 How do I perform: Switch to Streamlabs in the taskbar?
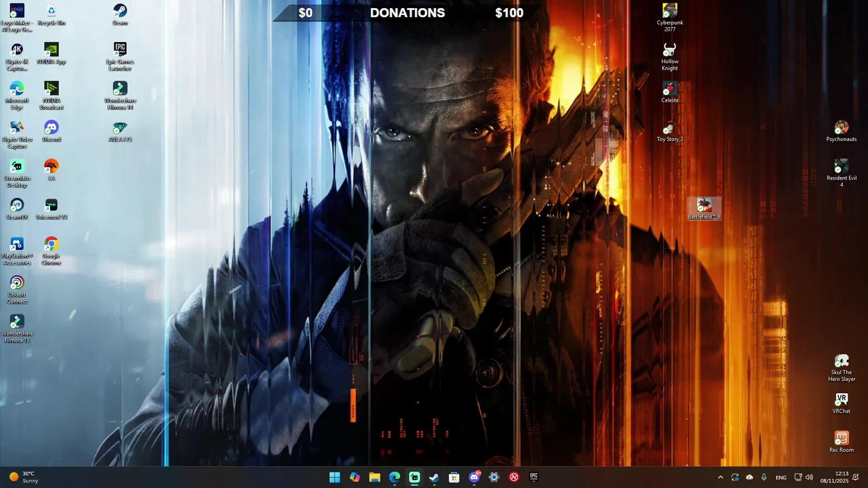click(414, 477)
